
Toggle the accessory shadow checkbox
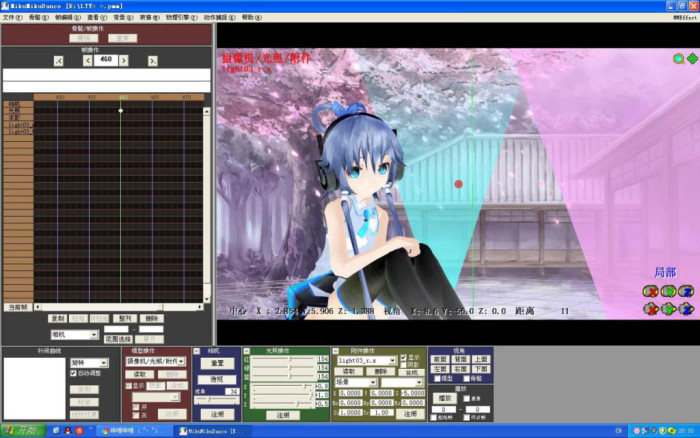click(x=404, y=365)
